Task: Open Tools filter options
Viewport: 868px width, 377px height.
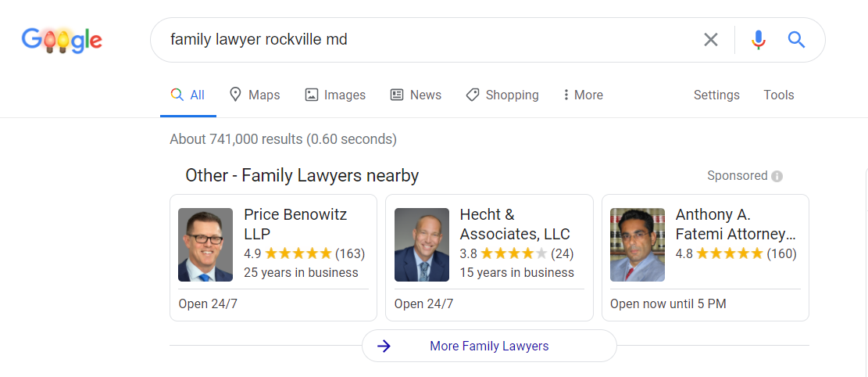Action: 779,95
